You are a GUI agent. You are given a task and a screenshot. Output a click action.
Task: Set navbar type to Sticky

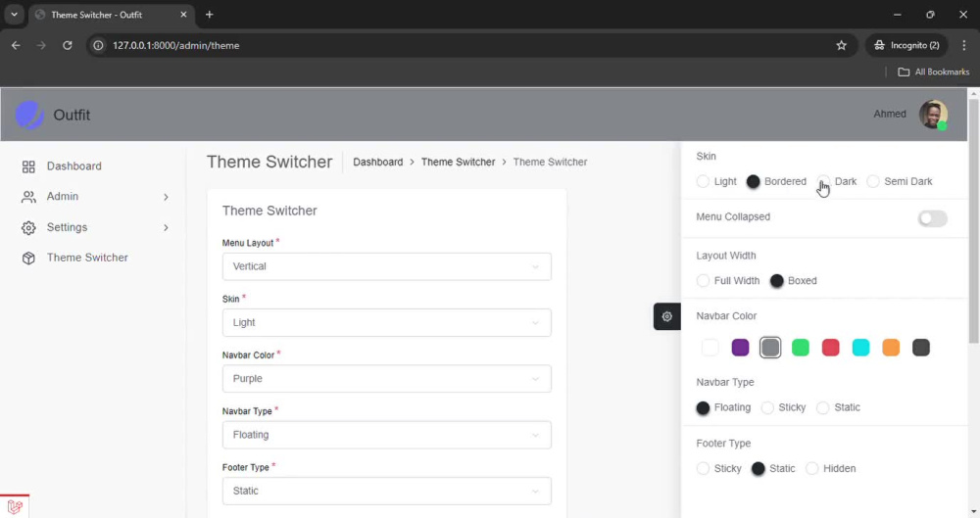coord(767,407)
